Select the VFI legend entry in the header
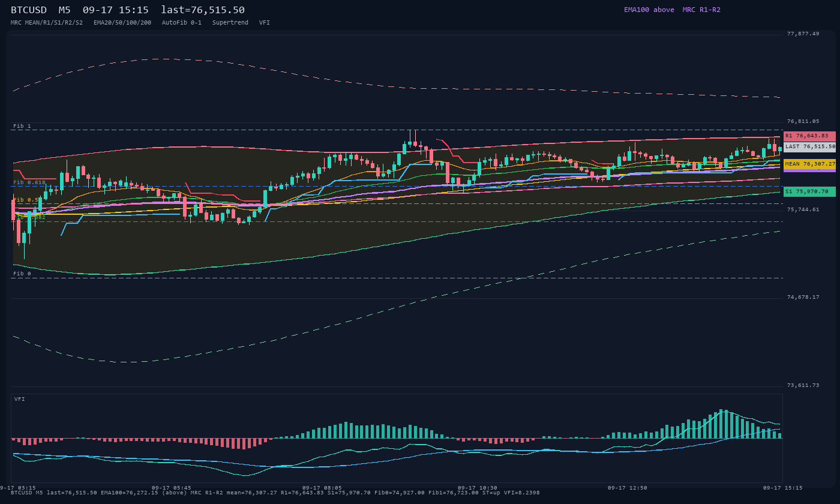840x504 pixels. 265,23
